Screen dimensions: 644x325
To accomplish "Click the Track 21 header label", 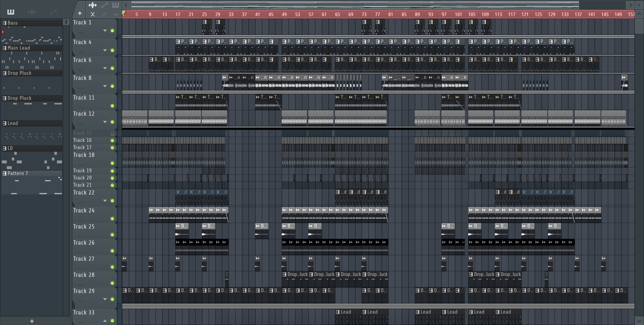I will pos(82,185).
